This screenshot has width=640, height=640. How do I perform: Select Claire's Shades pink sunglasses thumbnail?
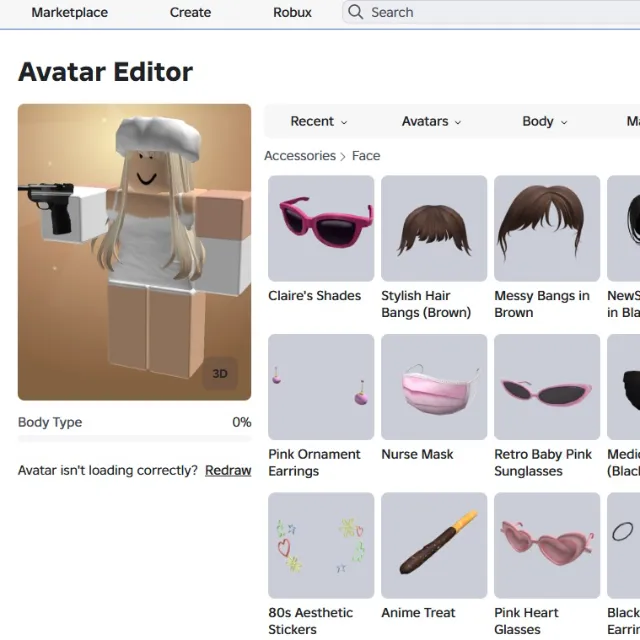pyautogui.click(x=321, y=228)
